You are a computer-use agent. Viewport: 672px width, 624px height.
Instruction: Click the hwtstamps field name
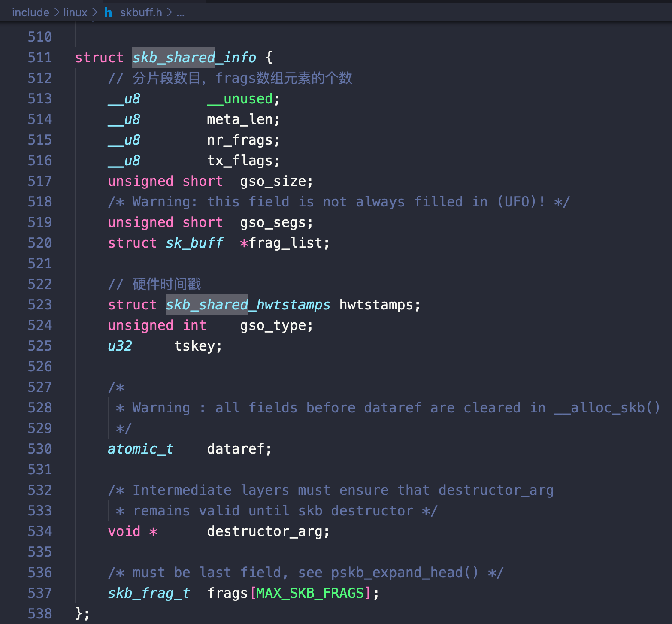click(x=376, y=305)
